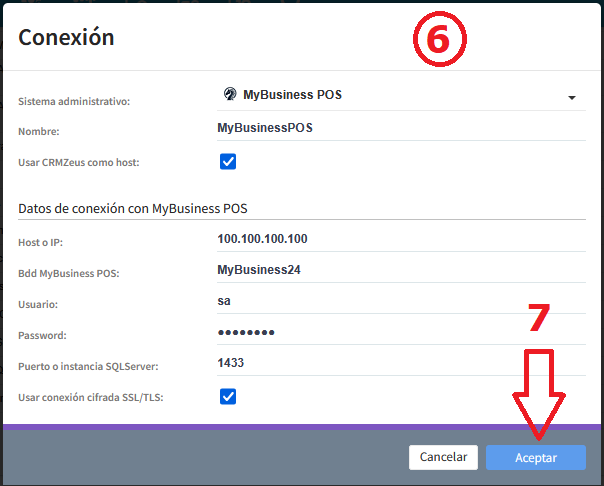Toggle the Usar CRMZeus como host checkbox
The image size is (604, 486).
point(228,161)
